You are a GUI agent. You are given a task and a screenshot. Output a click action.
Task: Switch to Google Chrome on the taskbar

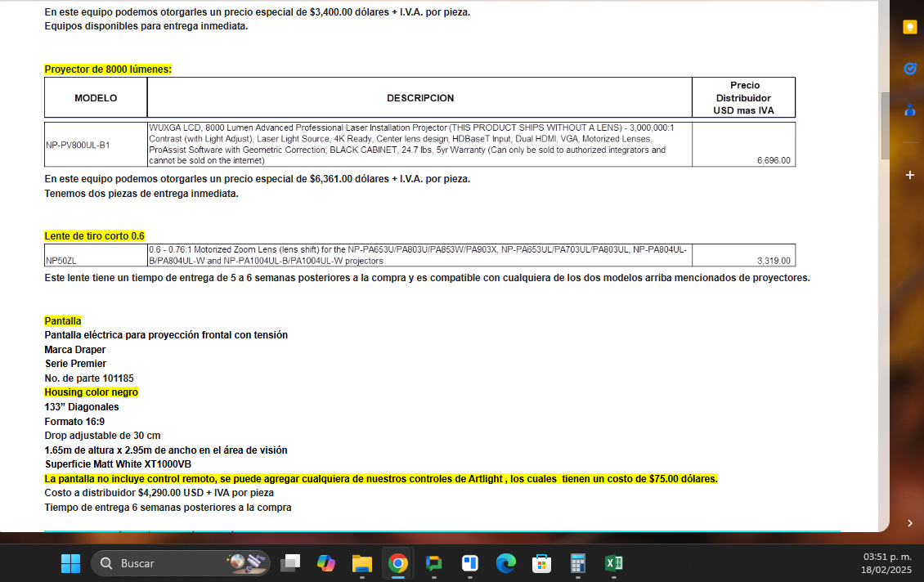(397, 564)
